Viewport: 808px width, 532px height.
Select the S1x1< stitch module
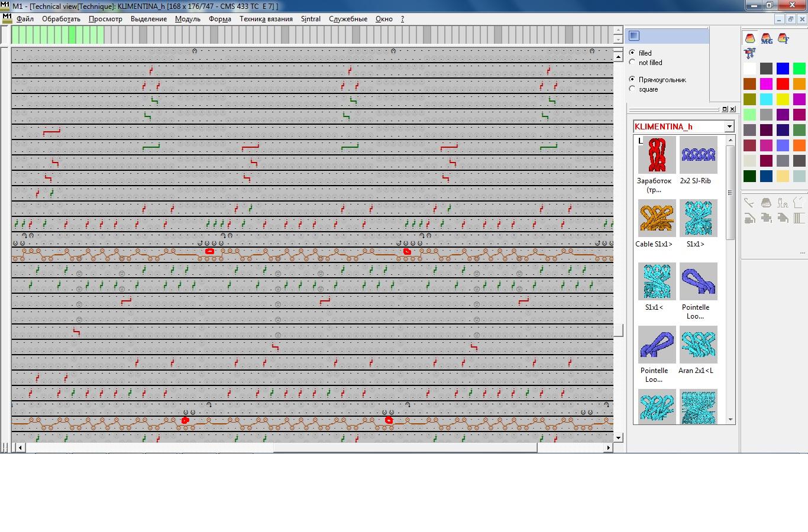tap(657, 281)
